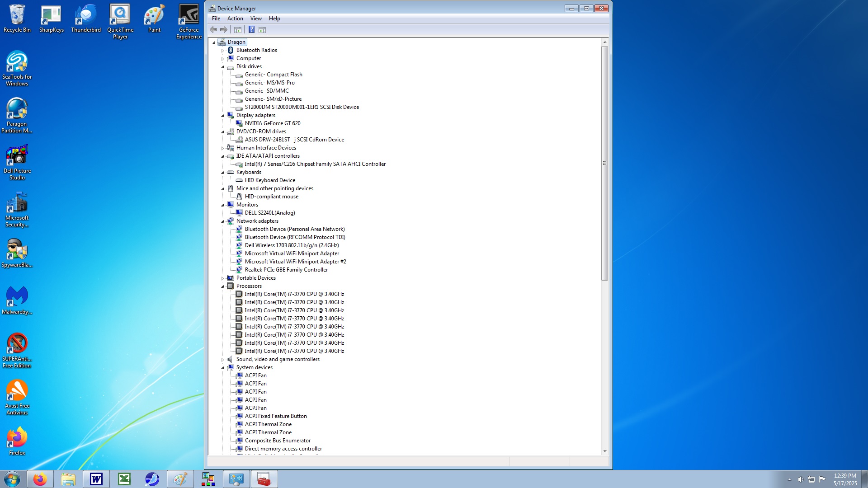Open GeForce Experience desktop shortcut
Screen dimensions: 868x488
189,22
